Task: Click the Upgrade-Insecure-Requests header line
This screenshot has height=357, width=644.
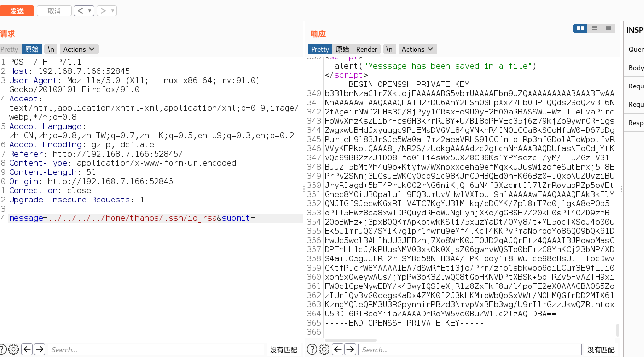Action: tap(77, 200)
